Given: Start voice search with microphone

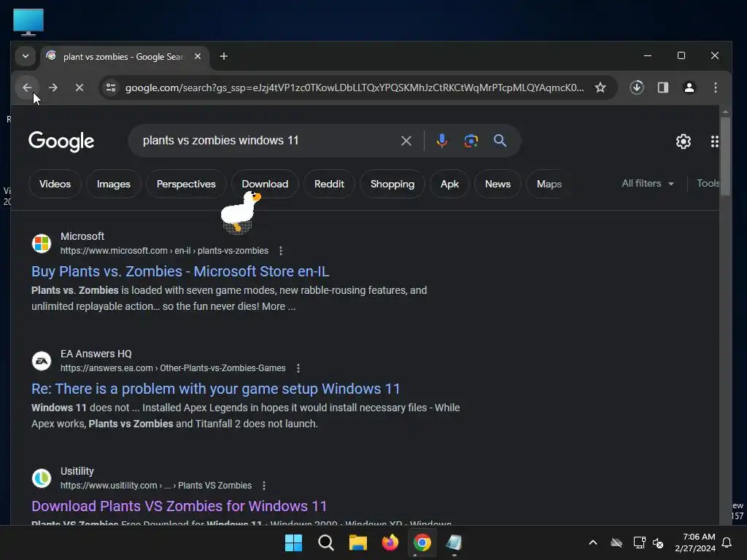Looking at the screenshot, I should [x=441, y=141].
